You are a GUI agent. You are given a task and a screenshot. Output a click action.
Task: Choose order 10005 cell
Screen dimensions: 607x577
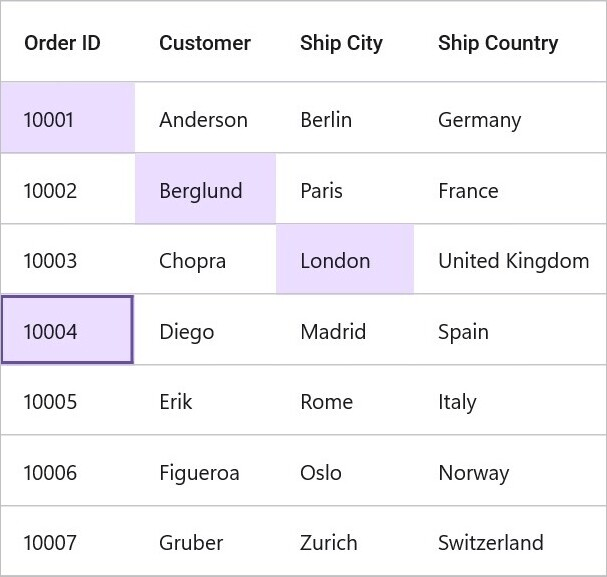(68, 400)
